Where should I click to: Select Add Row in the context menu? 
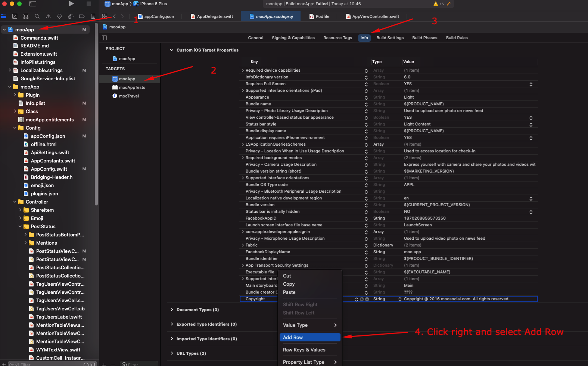click(310, 338)
